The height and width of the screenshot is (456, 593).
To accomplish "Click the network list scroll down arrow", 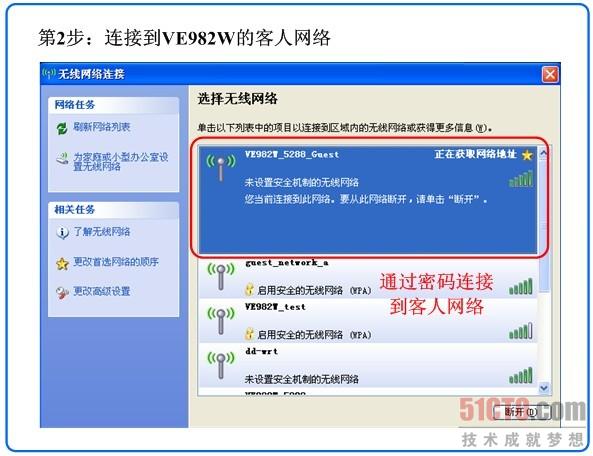I will [x=544, y=388].
